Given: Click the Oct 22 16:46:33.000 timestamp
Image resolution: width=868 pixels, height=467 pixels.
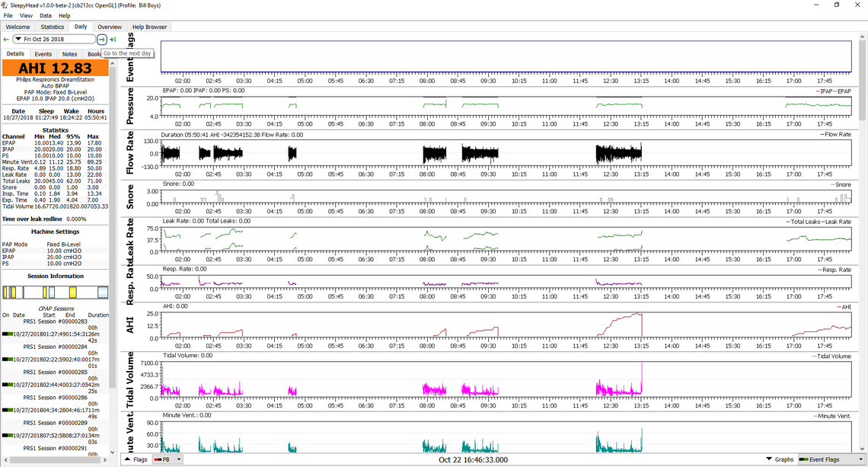Looking at the screenshot, I should click(x=474, y=460).
